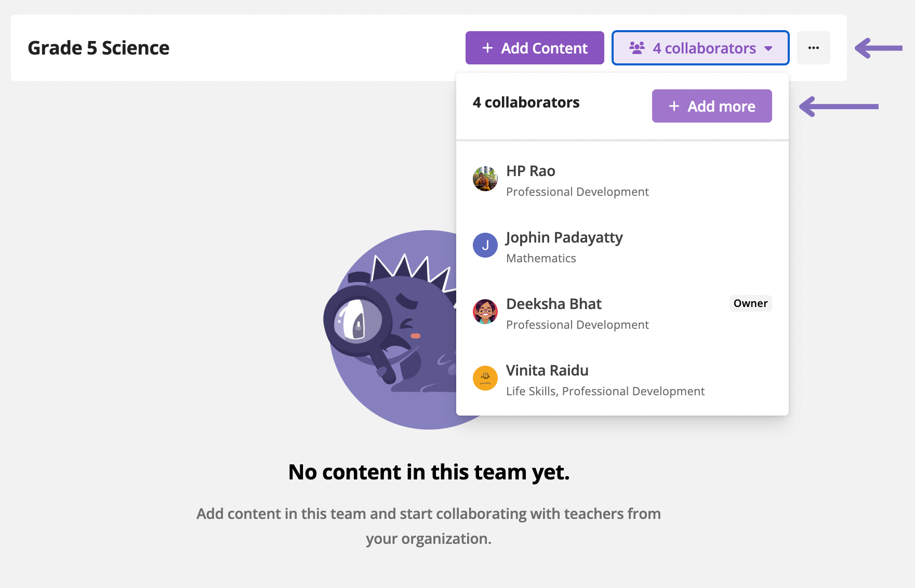Select Jophin Padayatty's J avatar
Viewport: 915px width, 588px height.
tap(485, 245)
